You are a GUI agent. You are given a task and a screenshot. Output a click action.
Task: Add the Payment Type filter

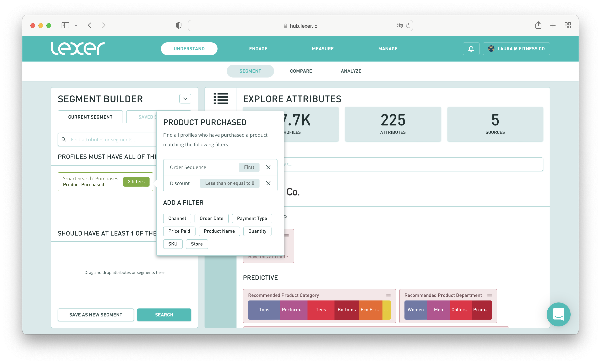(x=252, y=218)
